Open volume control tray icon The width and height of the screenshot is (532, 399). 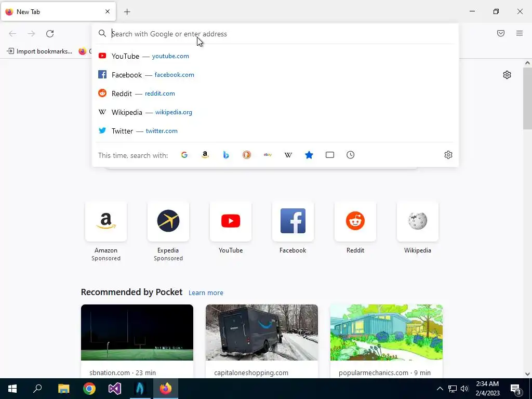464,389
